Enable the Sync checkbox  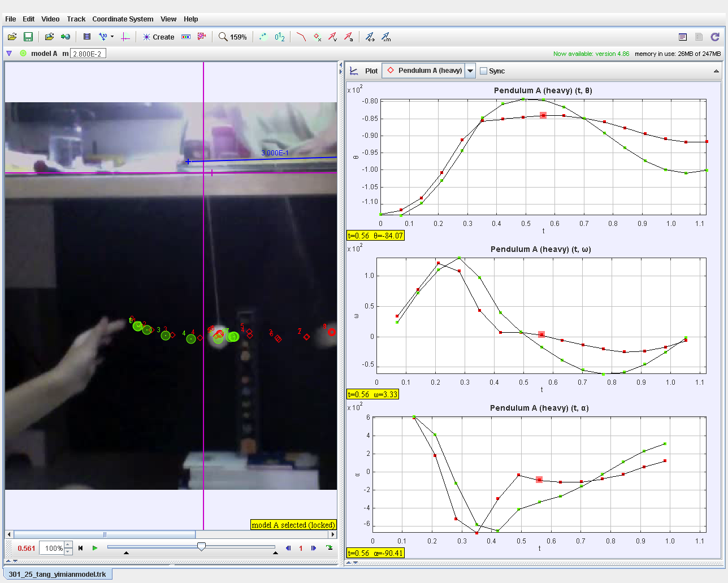[483, 71]
